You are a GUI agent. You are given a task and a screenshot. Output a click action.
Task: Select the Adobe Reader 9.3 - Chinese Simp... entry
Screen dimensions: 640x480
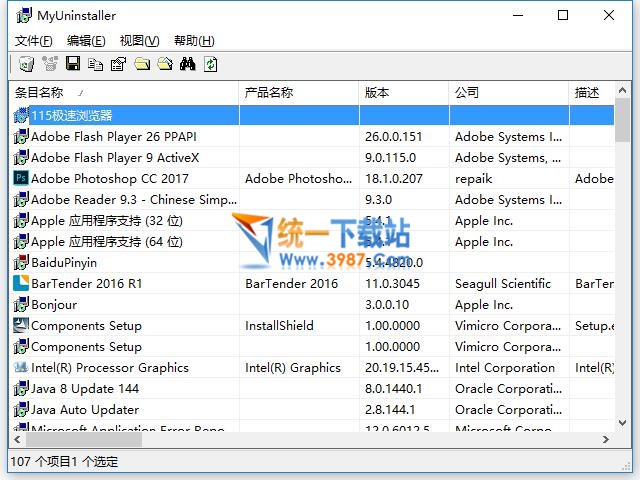(134, 200)
